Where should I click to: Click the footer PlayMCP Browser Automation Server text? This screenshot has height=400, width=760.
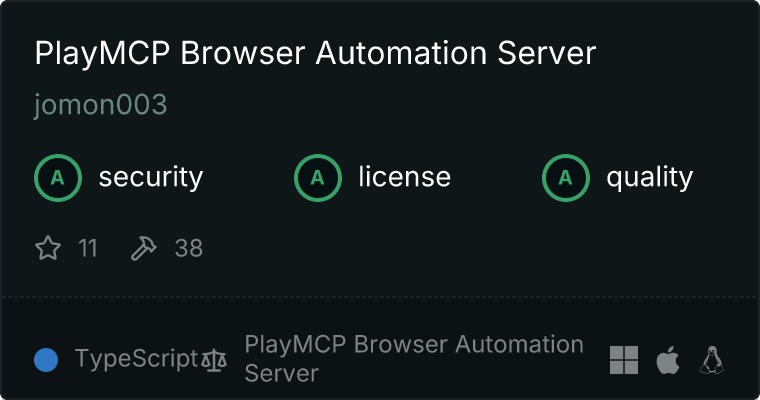pos(413,359)
